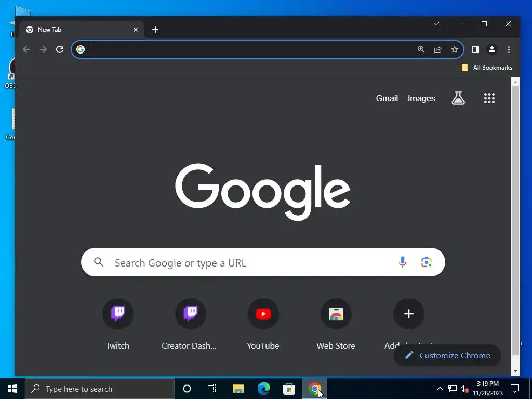Click the Google search box
532x399 pixels.
coord(263,262)
